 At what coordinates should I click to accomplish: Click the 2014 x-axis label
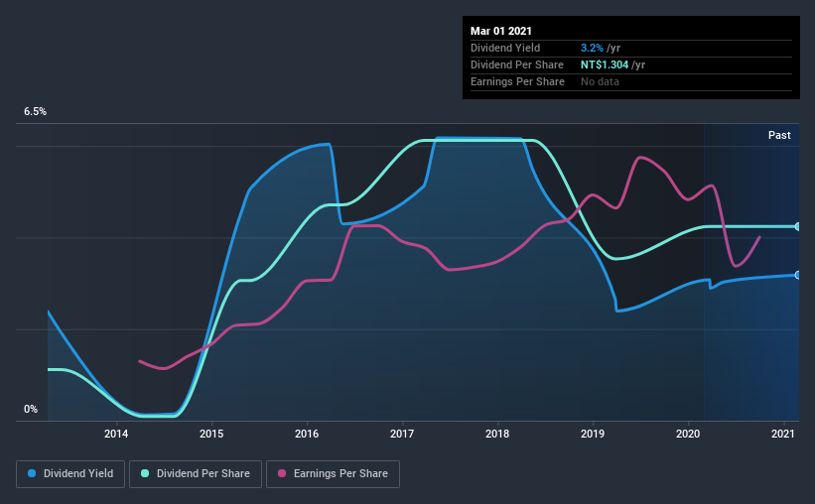pos(116,434)
